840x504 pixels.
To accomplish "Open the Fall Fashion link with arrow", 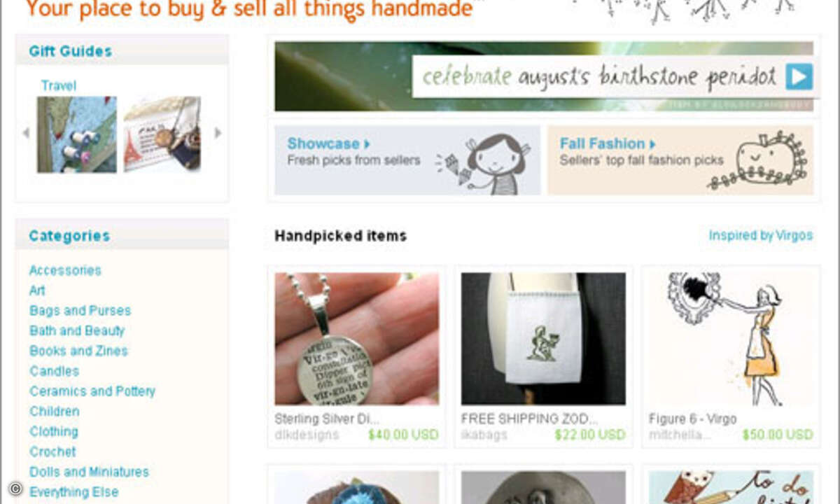I will 608,143.
